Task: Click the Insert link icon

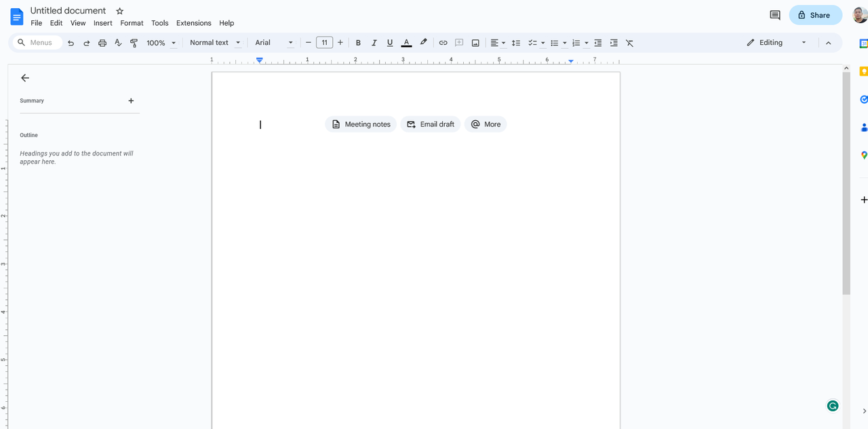Action: [443, 43]
